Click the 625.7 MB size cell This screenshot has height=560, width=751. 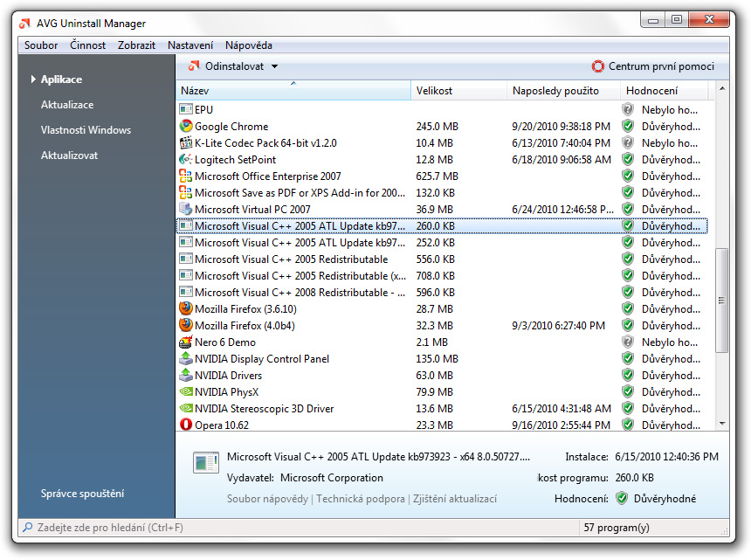(437, 176)
